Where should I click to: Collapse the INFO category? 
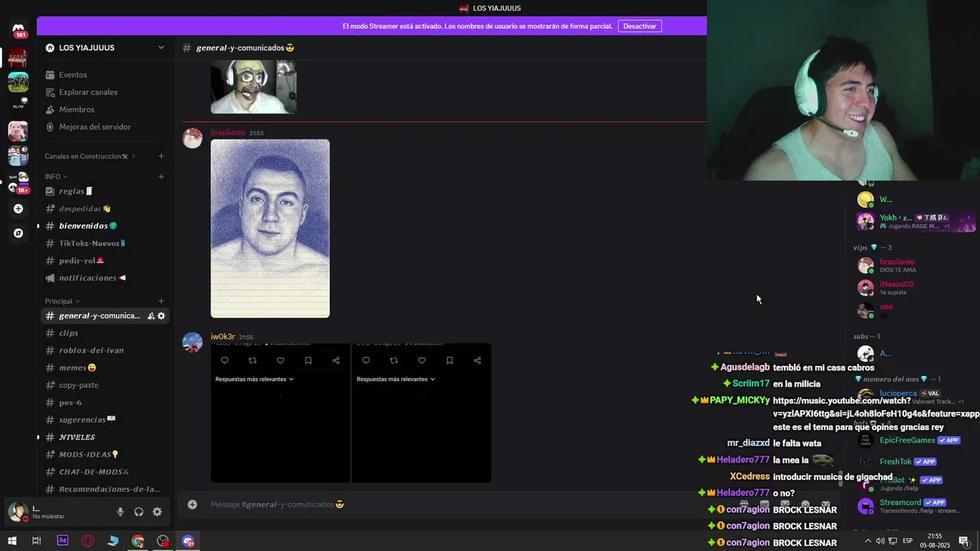tap(56, 177)
